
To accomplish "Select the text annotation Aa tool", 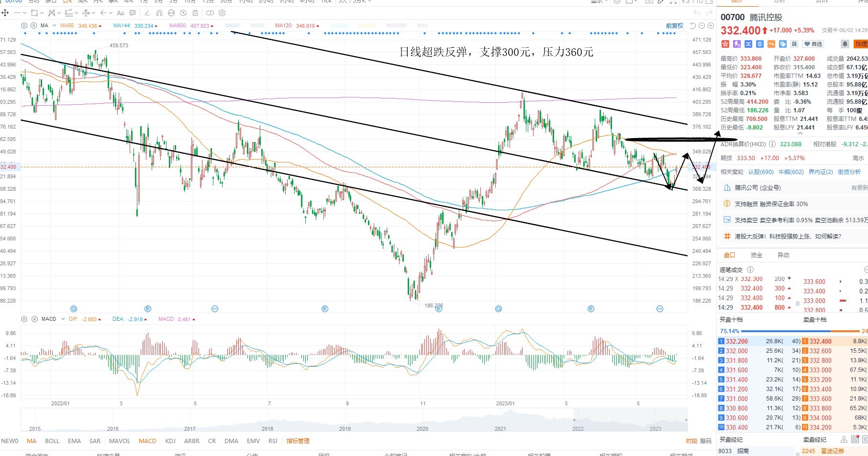I will 121,13.
